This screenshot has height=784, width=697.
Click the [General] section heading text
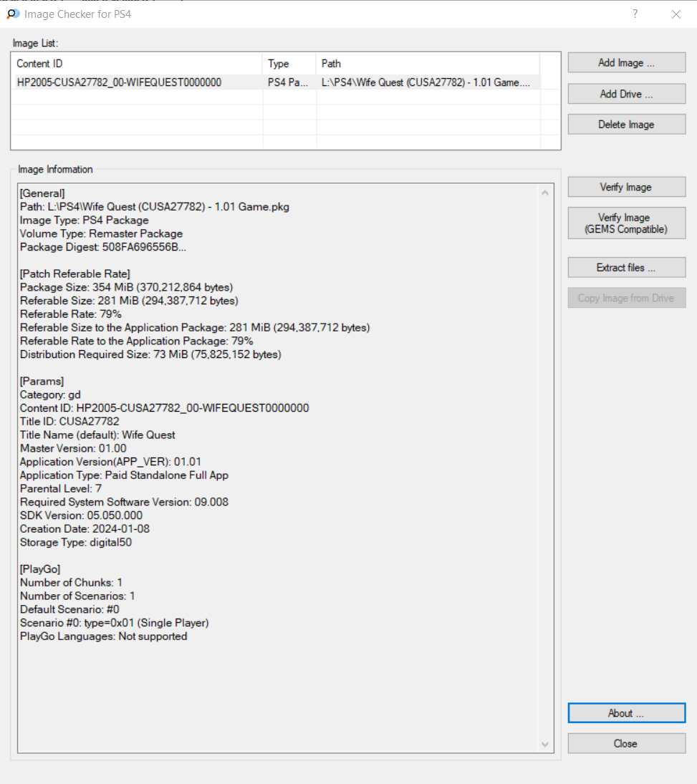pyautogui.click(x=42, y=193)
